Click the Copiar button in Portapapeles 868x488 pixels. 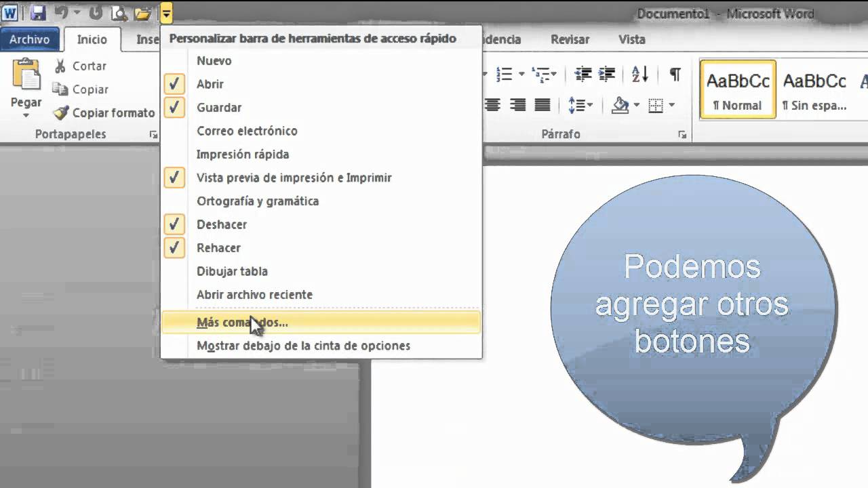(x=81, y=89)
